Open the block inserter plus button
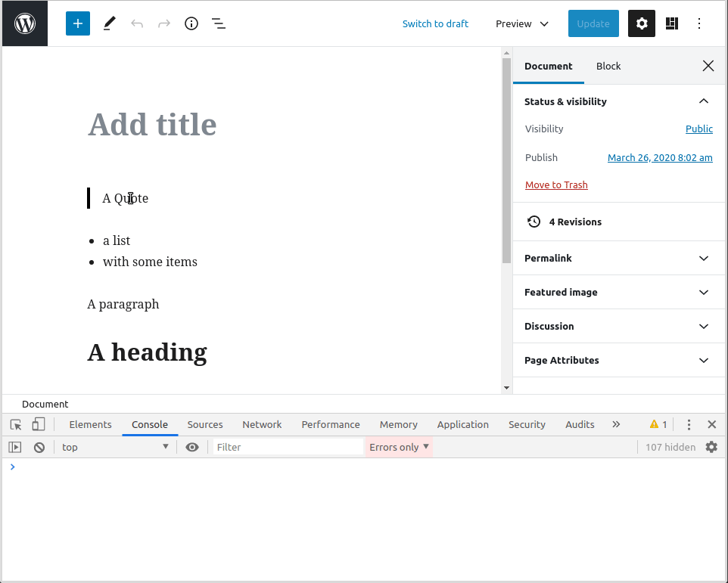The image size is (728, 583). pyautogui.click(x=77, y=23)
